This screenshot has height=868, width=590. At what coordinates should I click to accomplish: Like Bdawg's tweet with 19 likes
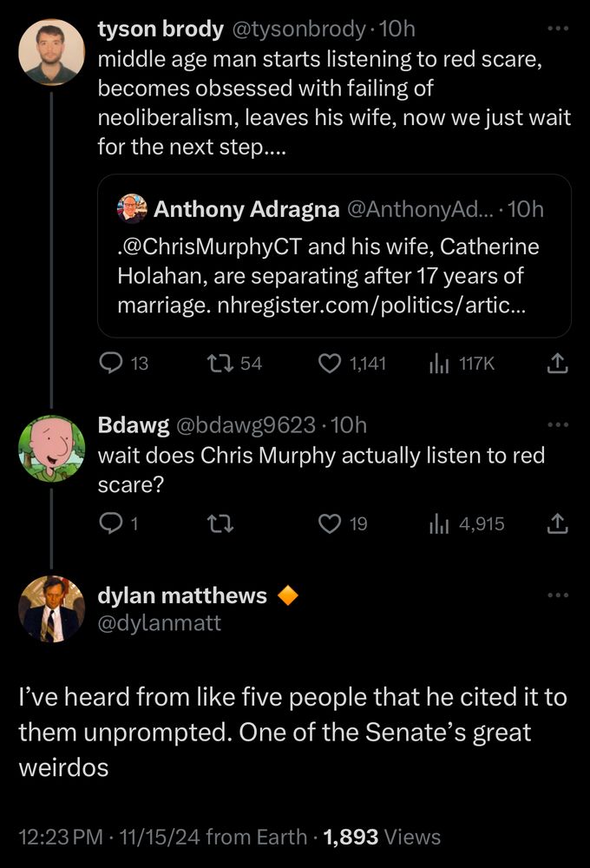[330, 523]
